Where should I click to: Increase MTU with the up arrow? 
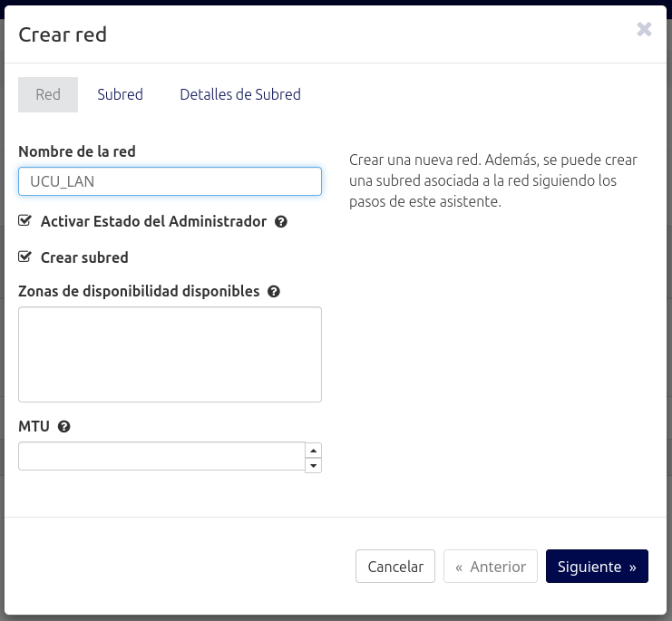click(313, 451)
